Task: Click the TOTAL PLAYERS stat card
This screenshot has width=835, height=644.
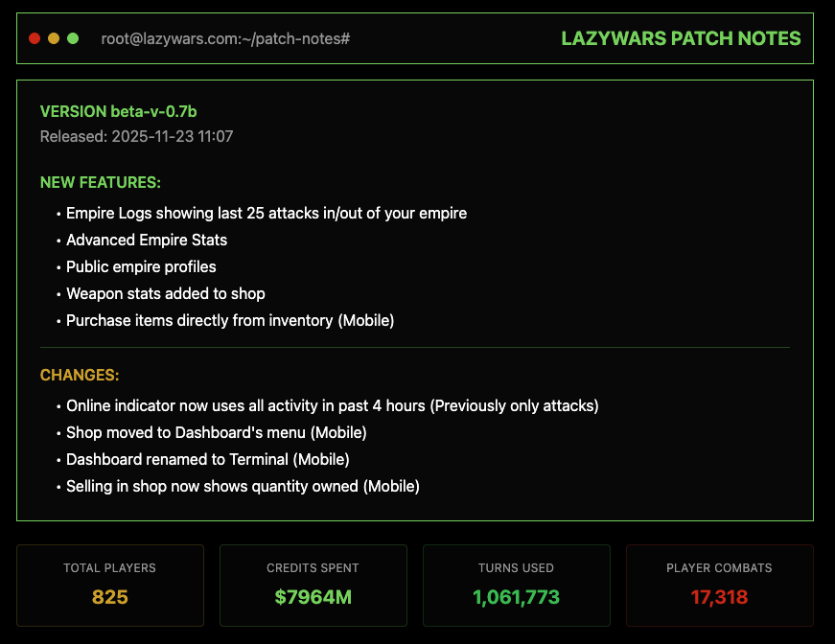Action: pyautogui.click(x=109, y=585)
